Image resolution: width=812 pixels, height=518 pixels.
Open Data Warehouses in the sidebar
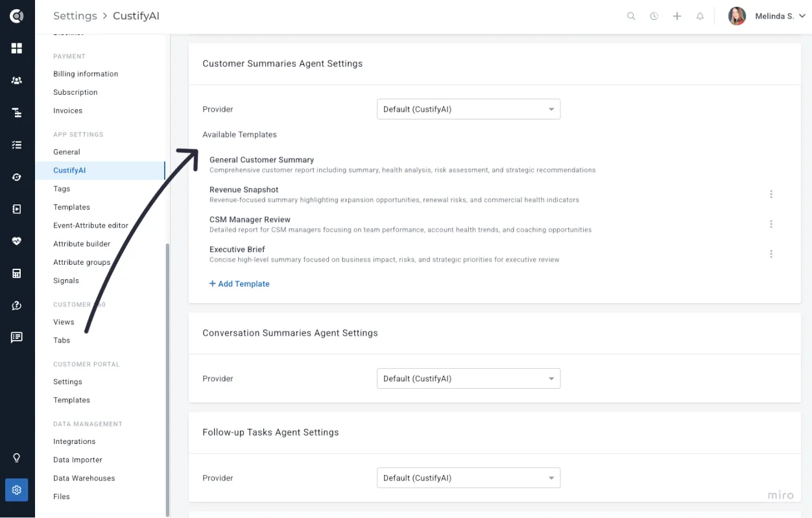(84, 478)
